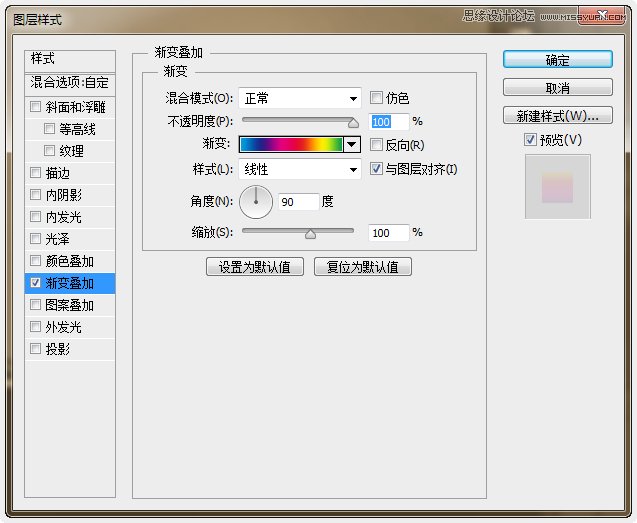Enable the 内阴影 checkbox
Image resolution: width=637 pixels, height=523 pixels.
35,195
